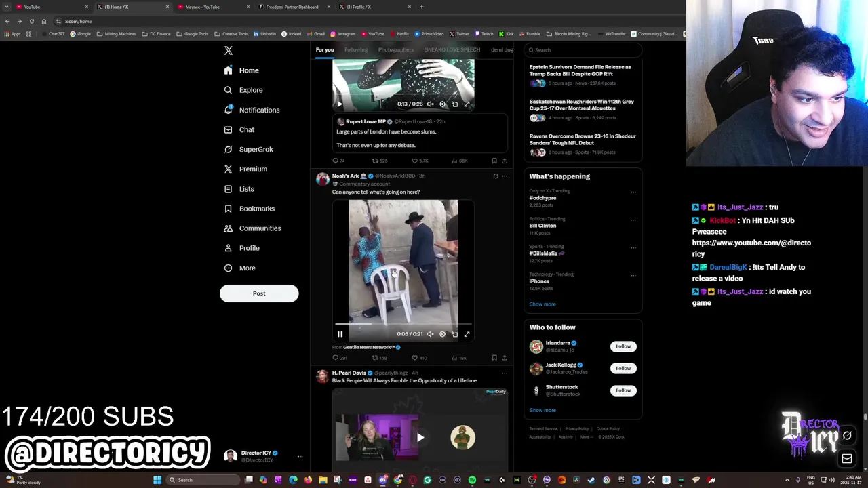Screen dimensions: 868x488
Task: Open the X logo home icon
Action: [x=229, y=51]
